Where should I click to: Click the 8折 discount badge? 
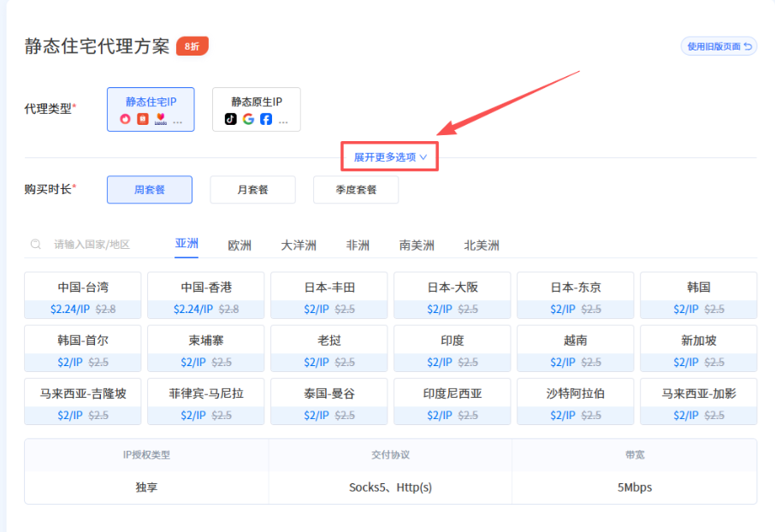tap(192, 46)
